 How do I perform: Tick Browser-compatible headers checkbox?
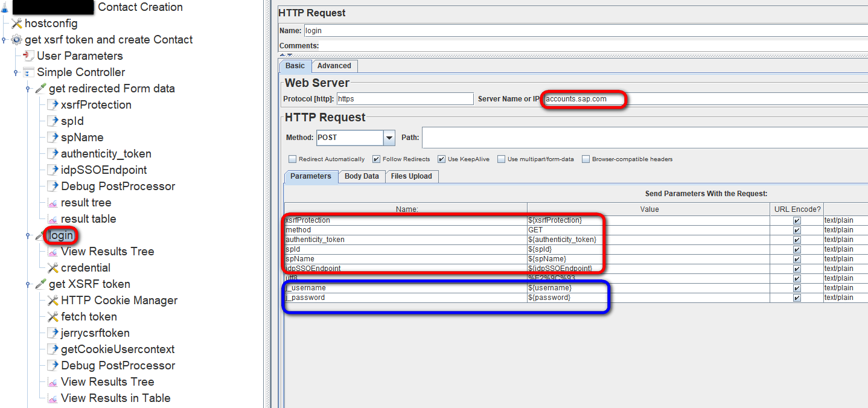pos(586,159)
